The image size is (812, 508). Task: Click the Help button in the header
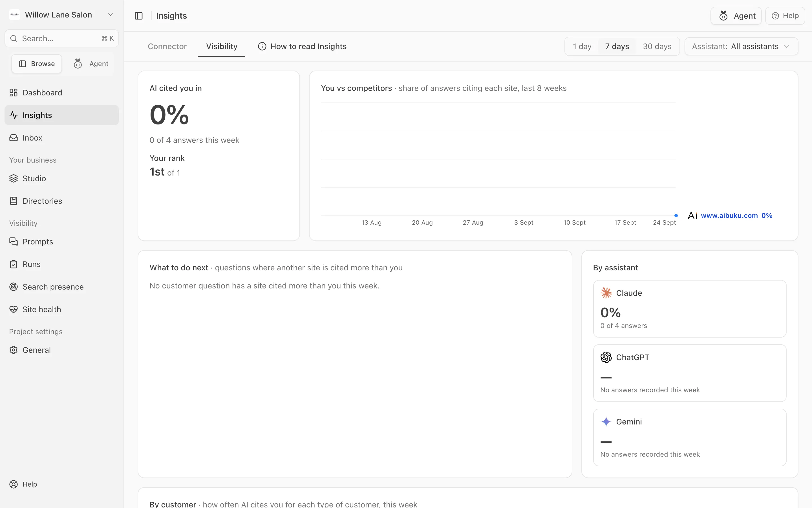pos(785,16)
